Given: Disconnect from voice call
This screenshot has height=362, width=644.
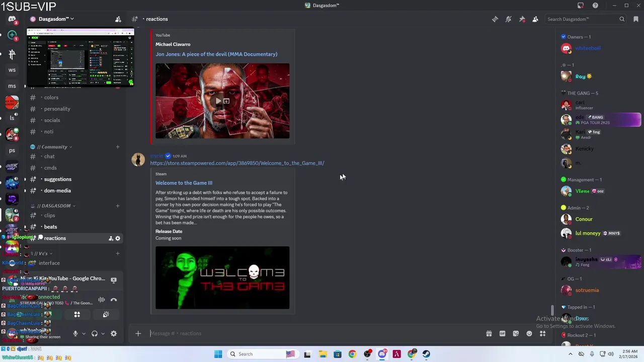Looking at the screenshot, I should [x=114, y=300].
